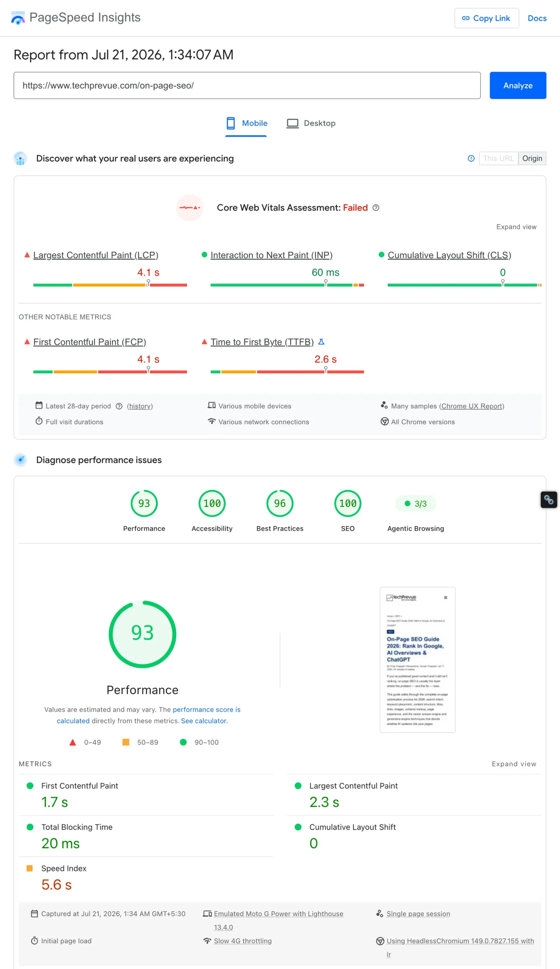
Task: Open Time to First Byte (TTFB) link
Action: pos(262,342)
